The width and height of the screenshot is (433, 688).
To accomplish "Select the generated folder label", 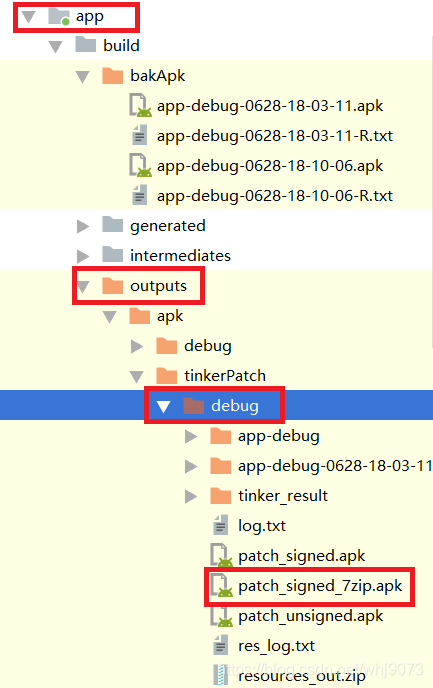I will pos(168,226).
